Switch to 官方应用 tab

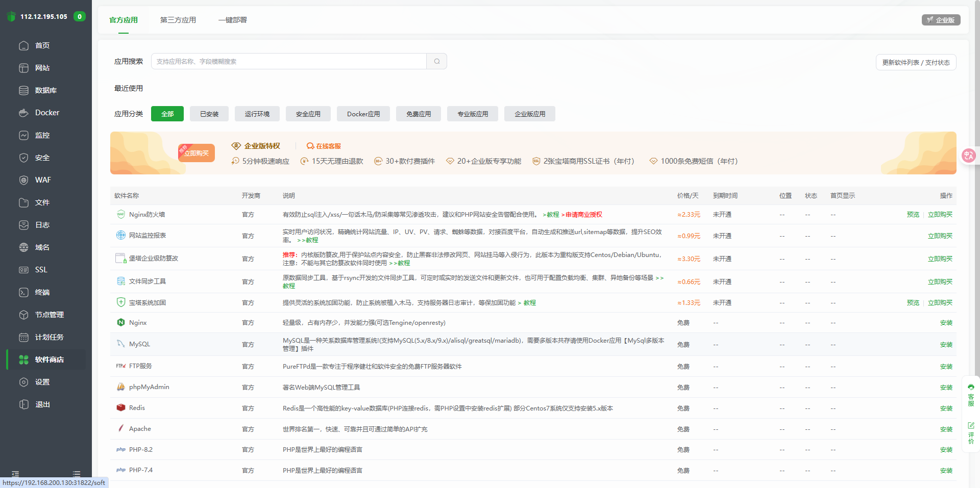click(124, 20)
